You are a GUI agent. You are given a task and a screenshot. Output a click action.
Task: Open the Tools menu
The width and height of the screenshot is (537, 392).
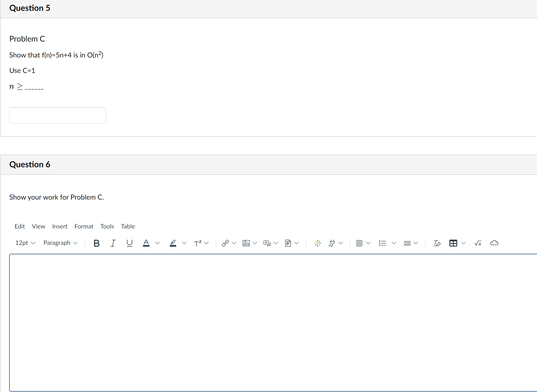(x=107, y=226)
